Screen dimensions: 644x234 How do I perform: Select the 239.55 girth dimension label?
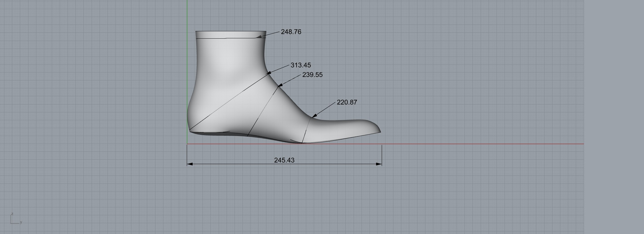tap(312, 75)
